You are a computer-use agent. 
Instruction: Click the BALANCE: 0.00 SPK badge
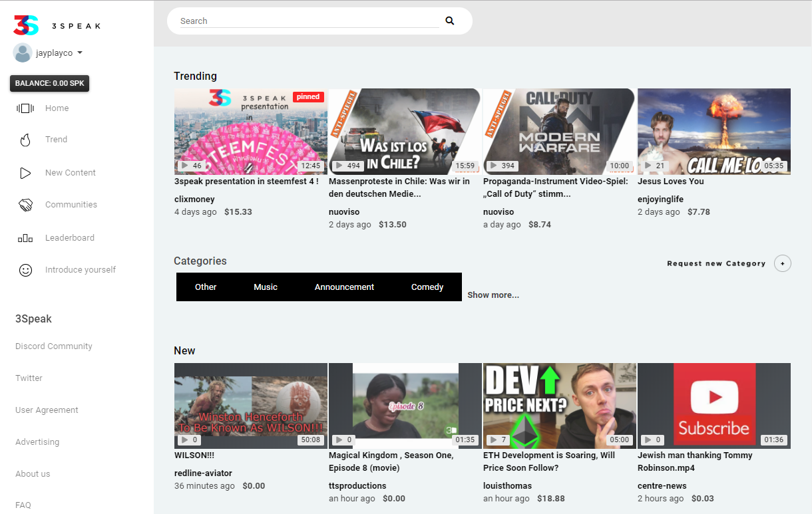pos(50,84)
